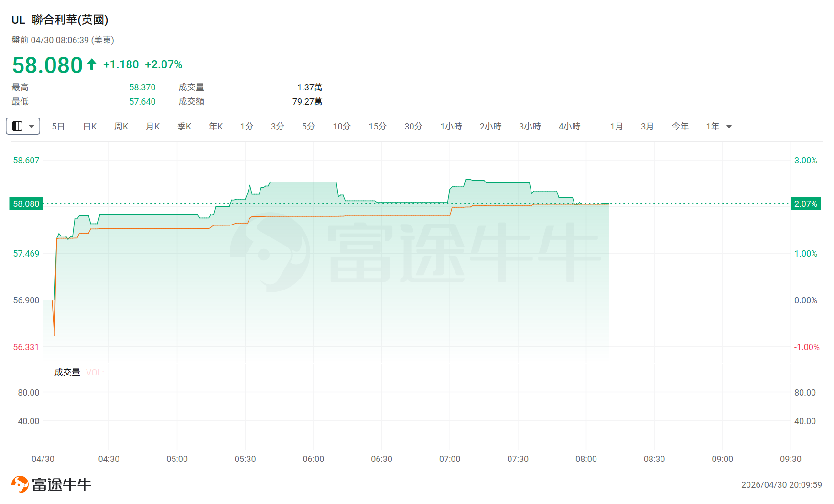This screenshot has width=834, height=504.
Task: Click the 58.080 current price label on axis
Action: pyautogui.click(x=26, y=204)
